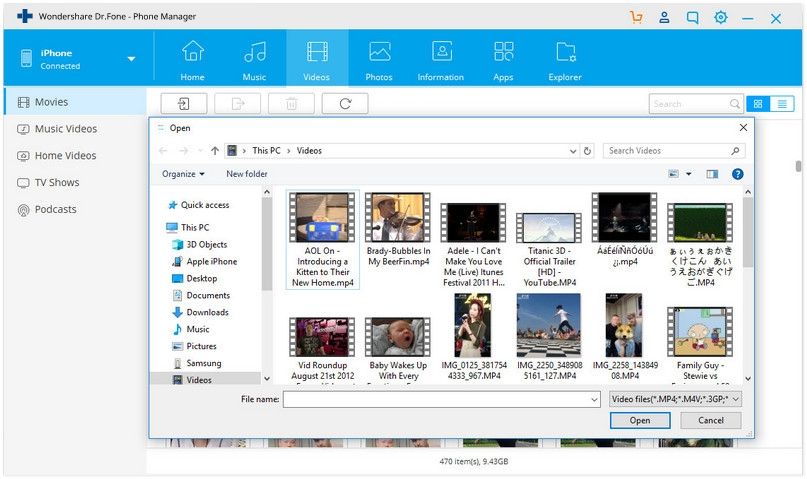This screenshot has width=807, height=479.
Task: Select Documents folder in the tree
Action: (202, 295)
